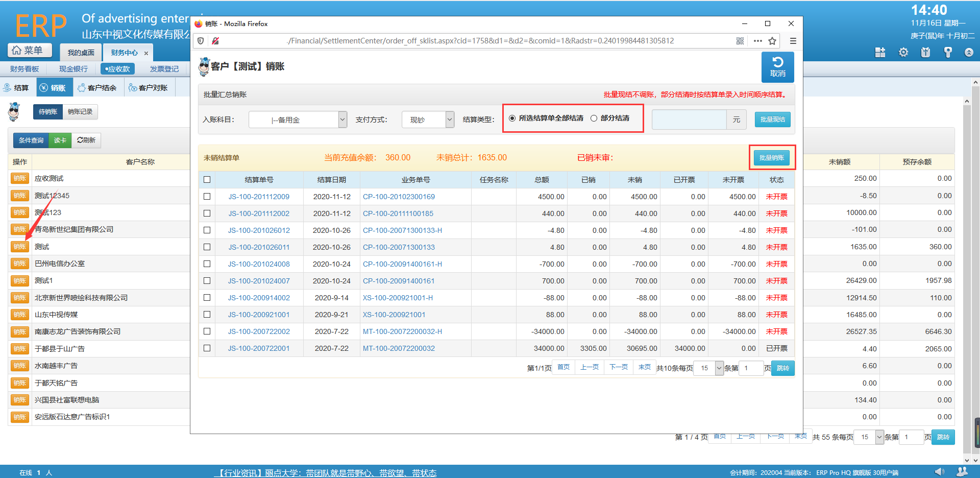Check the row JS-100-200722001
Viewport: 980px width, 478px height.
[x=207, y=348]
